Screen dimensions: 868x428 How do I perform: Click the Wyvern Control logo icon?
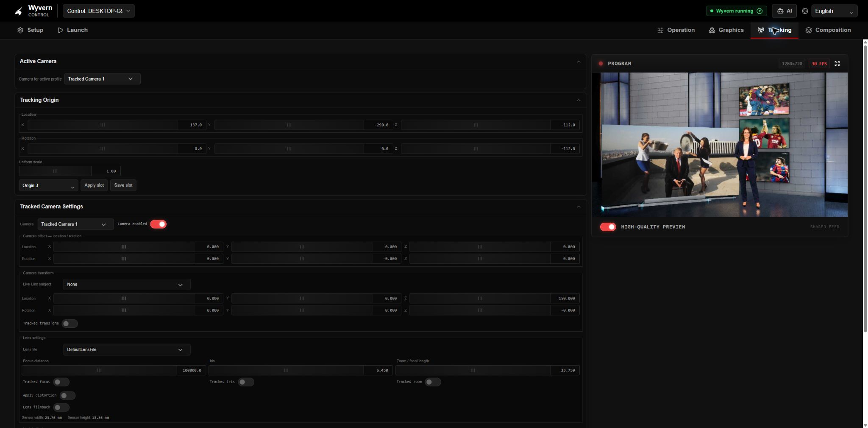(19, 11)
